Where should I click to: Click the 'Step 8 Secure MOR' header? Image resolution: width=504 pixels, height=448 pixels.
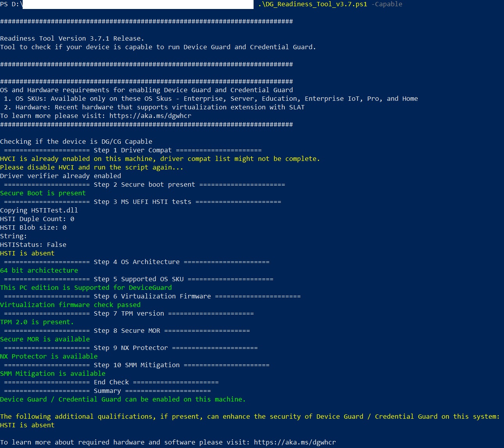127,330
